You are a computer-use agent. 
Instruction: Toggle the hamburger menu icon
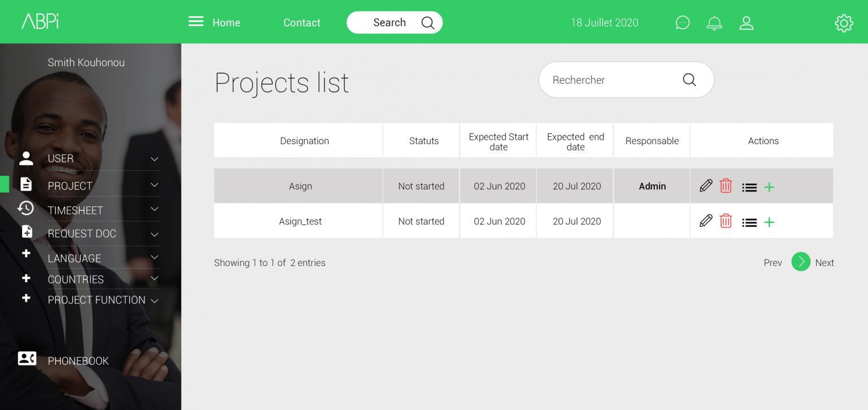pyautogui.click(x=196, y=22)
